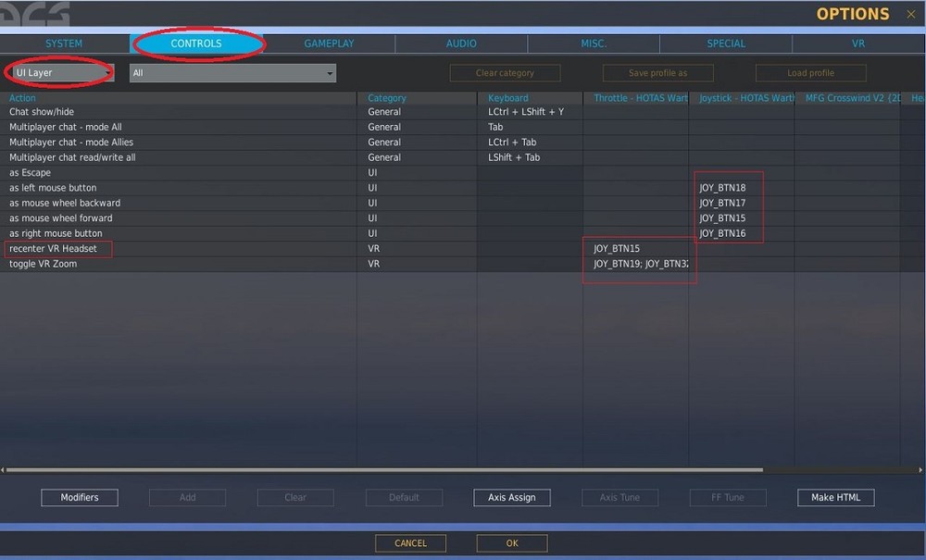Click the CANCEL button
Screen dimensions: 926x560
[x=410, y=543]
